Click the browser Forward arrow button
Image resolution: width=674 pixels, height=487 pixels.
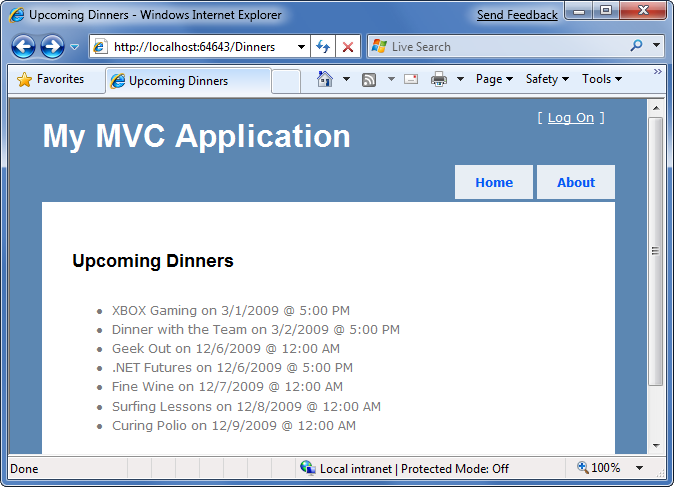click(x=52, y=47)
